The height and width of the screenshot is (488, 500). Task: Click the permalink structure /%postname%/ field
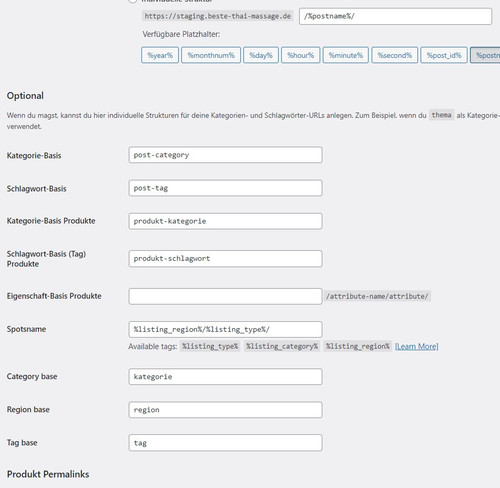click(x=395, y=16)
